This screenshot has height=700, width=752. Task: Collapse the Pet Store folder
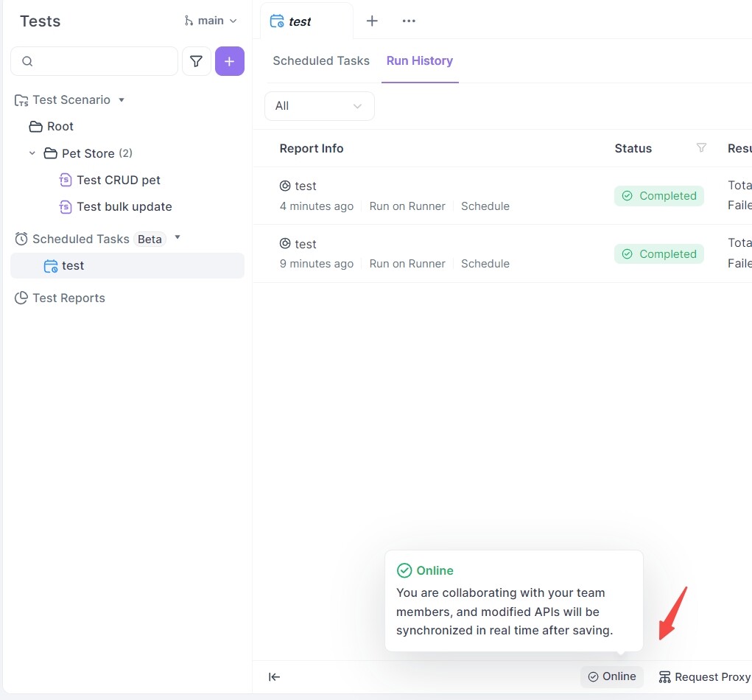32,153
